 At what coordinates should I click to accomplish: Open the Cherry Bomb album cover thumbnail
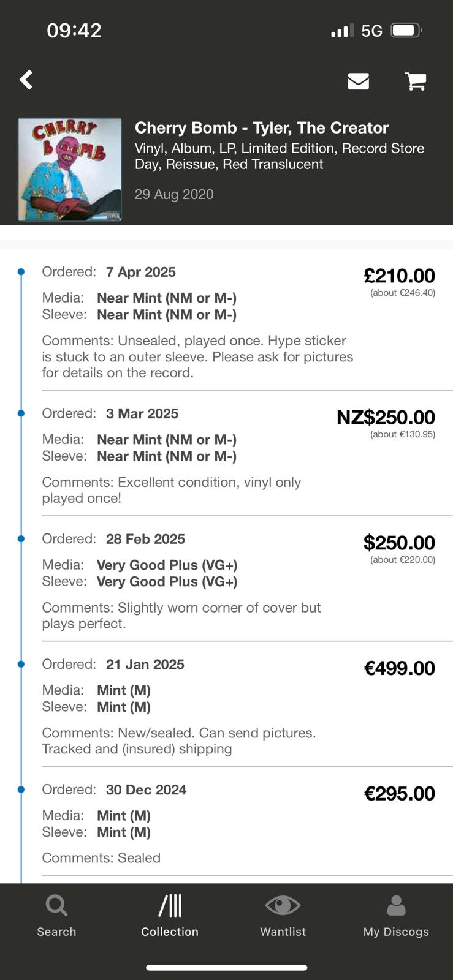70,170
